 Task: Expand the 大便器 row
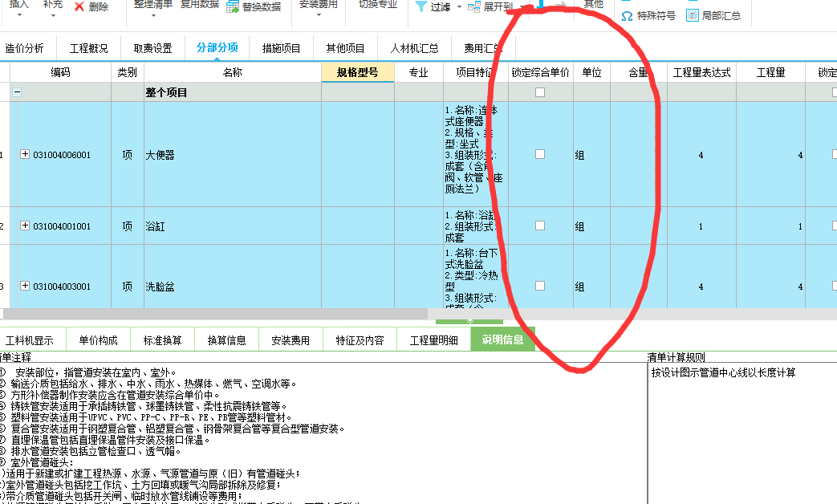click(25, 154)
